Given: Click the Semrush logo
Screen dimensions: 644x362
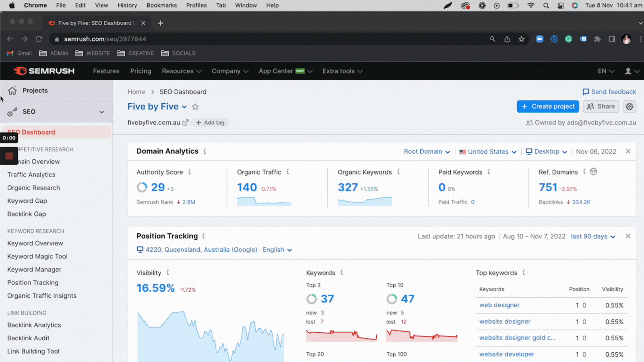Looking at the screenshot, I should 44,71.
